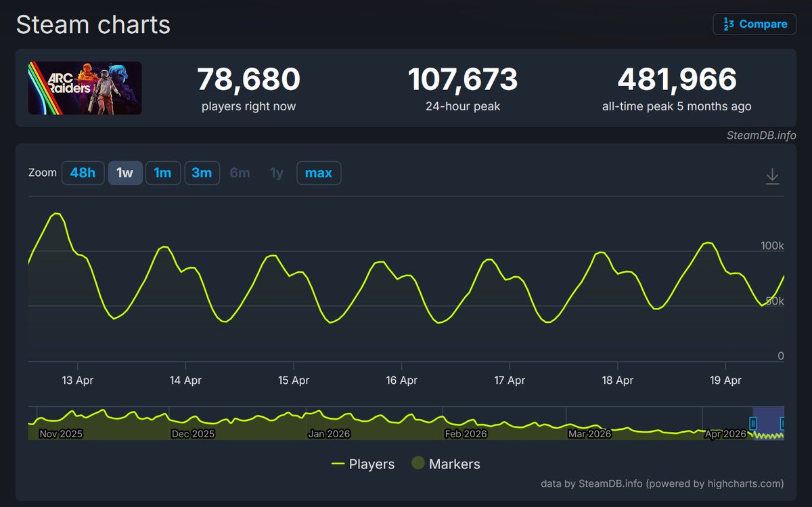812x507 pixels.
Task: Click the right navigator range handle
Action: click(x=782, y=424)
